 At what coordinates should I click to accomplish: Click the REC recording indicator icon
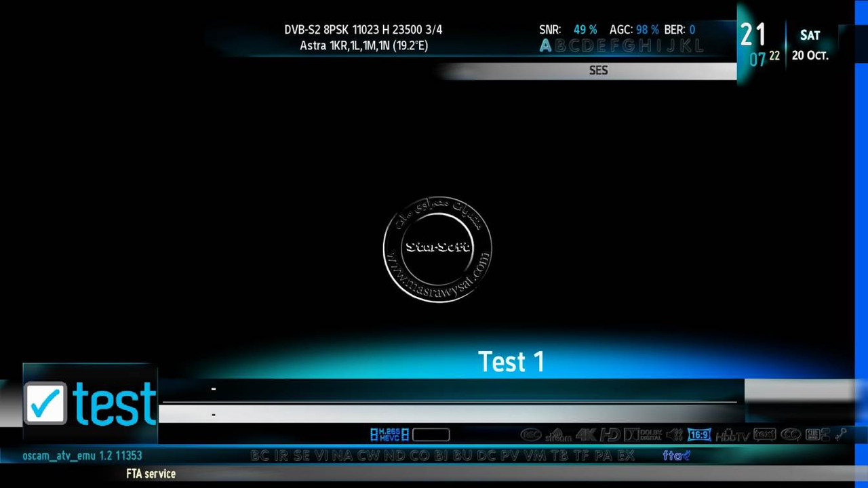pos(531,434)
